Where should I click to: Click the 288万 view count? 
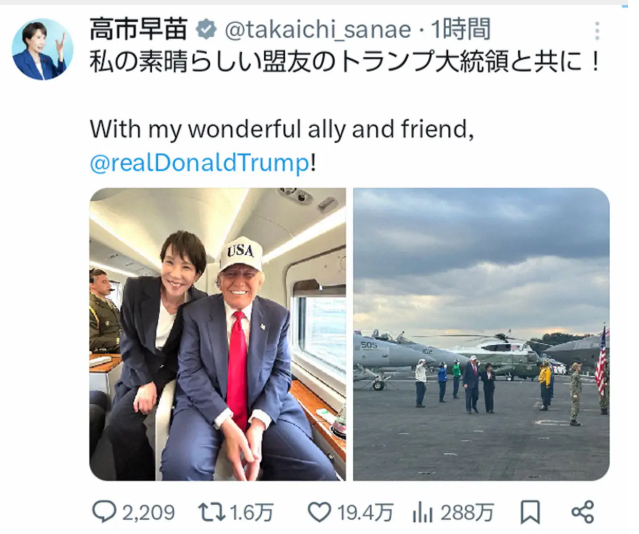tap(467, 513)
